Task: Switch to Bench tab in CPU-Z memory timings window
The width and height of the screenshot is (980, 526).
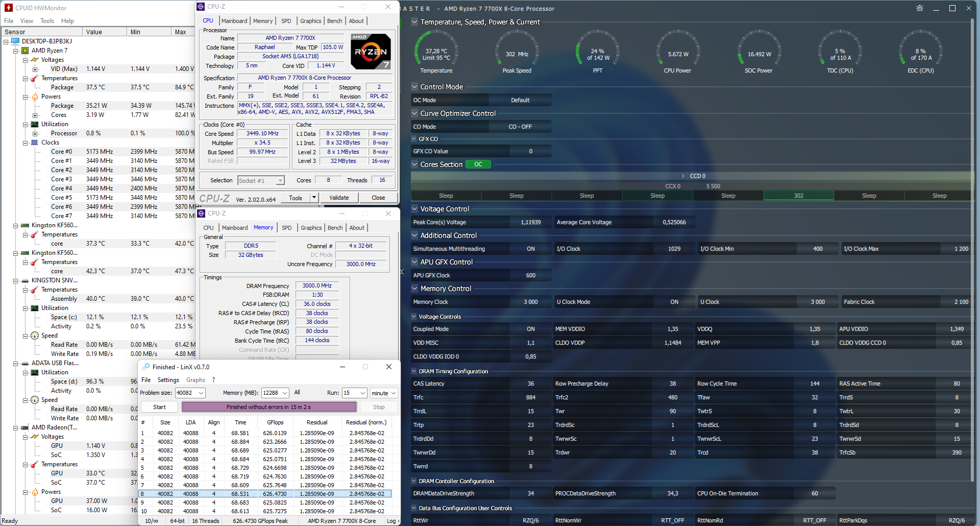Action: [x=335, y=228]
